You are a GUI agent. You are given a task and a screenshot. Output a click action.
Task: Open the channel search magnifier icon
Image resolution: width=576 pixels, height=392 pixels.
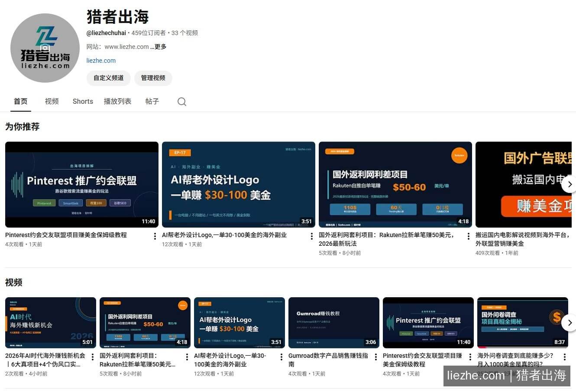(x=182, y=102)
